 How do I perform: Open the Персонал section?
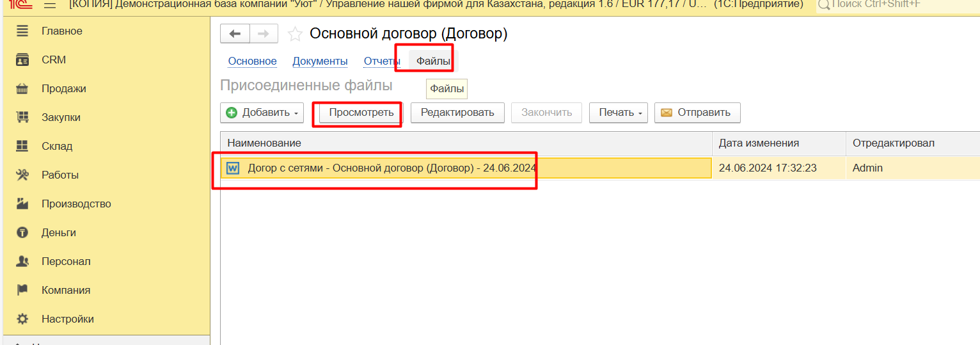tap(66, 262)
